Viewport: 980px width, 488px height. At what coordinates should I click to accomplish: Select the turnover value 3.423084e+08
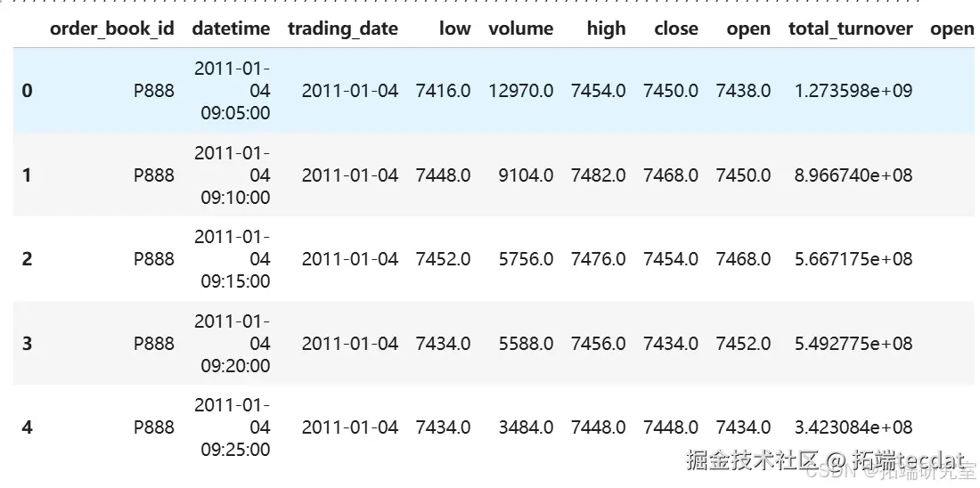[x=853, y=427]
